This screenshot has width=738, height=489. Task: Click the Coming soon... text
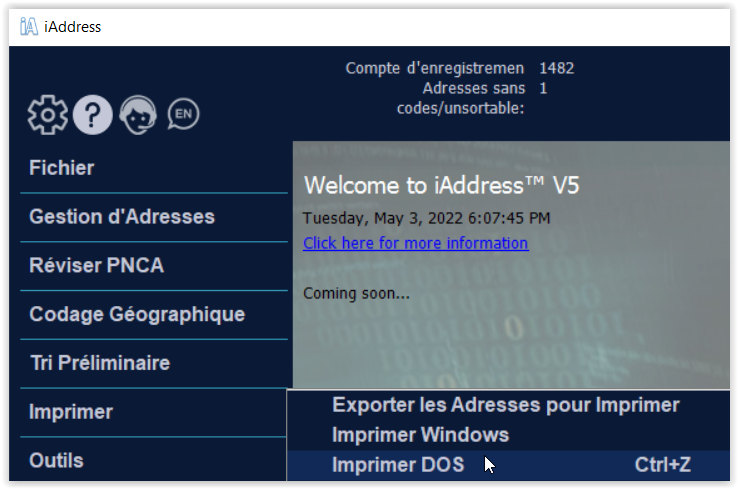coord(356,294)
